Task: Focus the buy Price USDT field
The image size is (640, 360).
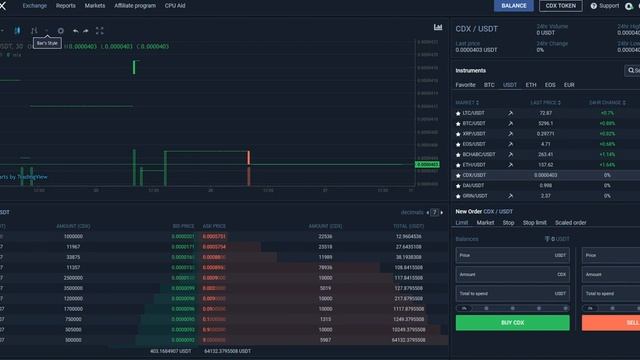Action: [x=513, y=256]
